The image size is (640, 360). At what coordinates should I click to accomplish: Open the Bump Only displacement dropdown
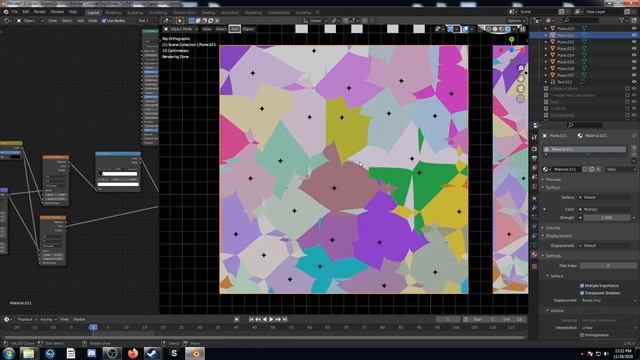[607, 300]
